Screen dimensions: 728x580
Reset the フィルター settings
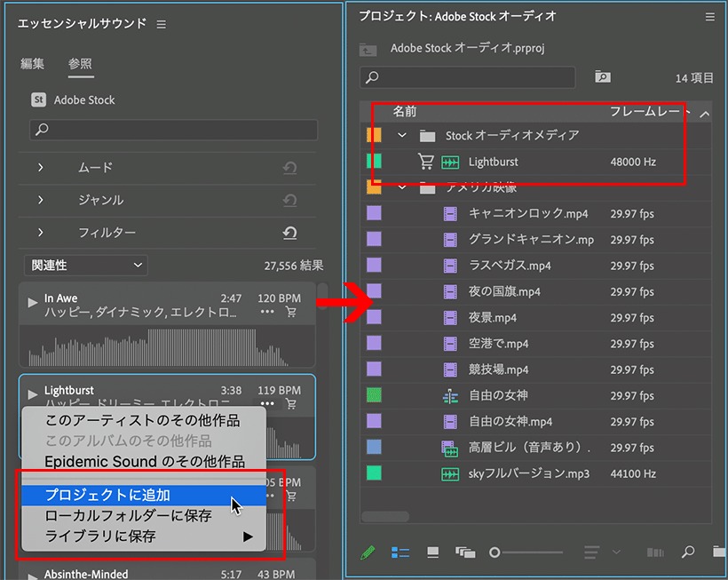(289, 233)
